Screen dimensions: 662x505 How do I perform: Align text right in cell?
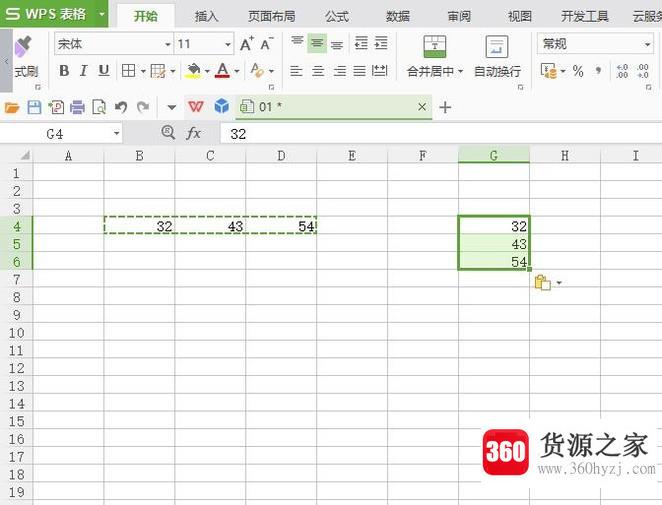[x=339, y=71]
